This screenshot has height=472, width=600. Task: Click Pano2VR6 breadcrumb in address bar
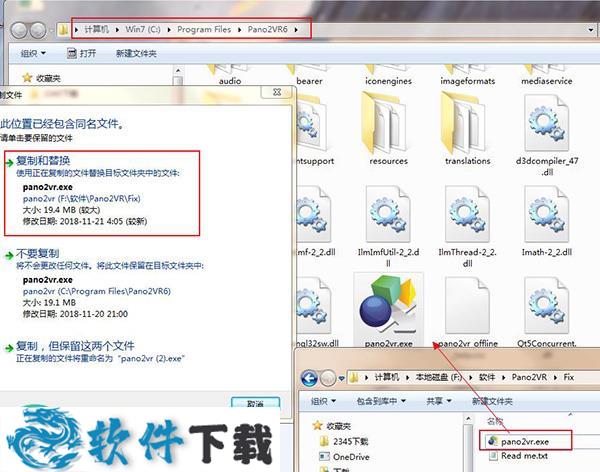click(267, 29)
